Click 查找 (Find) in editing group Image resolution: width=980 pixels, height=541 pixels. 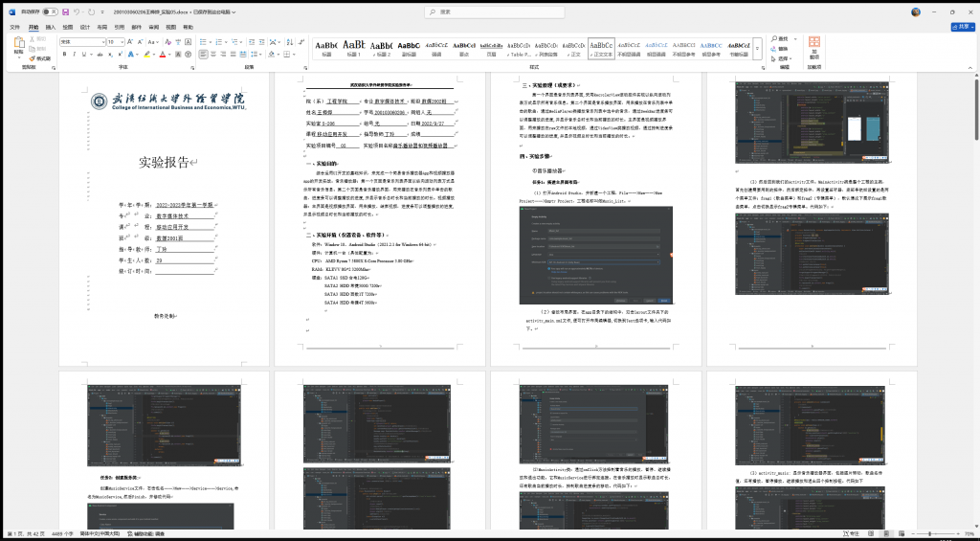tap(784, 39)
